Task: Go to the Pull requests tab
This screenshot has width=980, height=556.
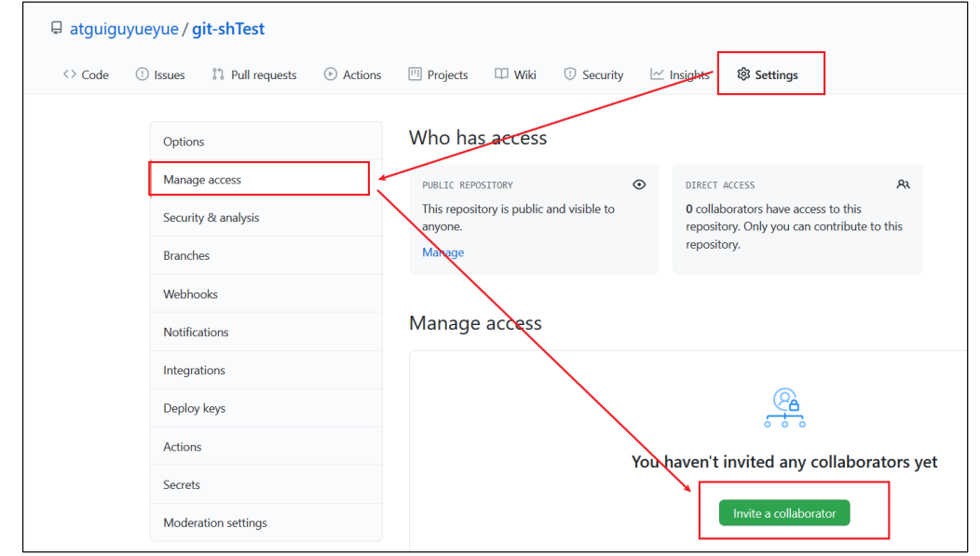Action: (x=253, y=75)
